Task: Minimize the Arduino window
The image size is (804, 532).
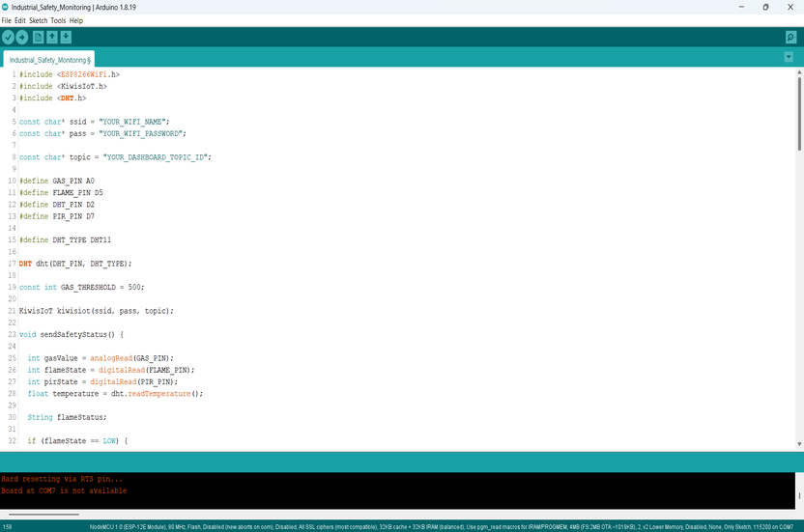Action: coord(741,7)
